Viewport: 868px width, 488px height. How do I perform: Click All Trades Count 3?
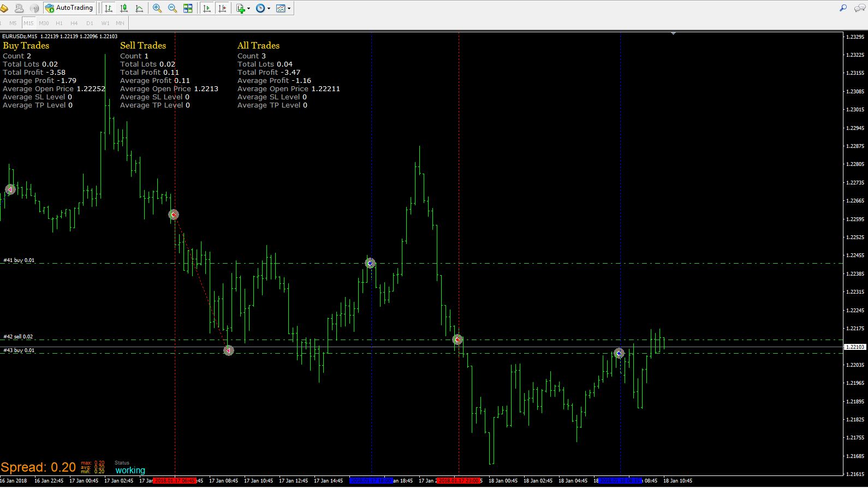pyautogui.click(x=252, y=56)
